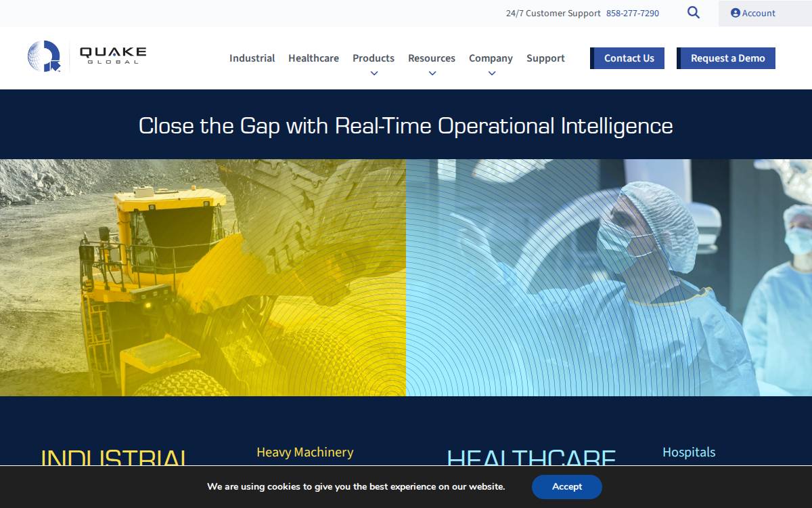Viewport: 812px width, 508px height.
Task: Select the blue healthcare surgeon image
Action: pos(609,278)
